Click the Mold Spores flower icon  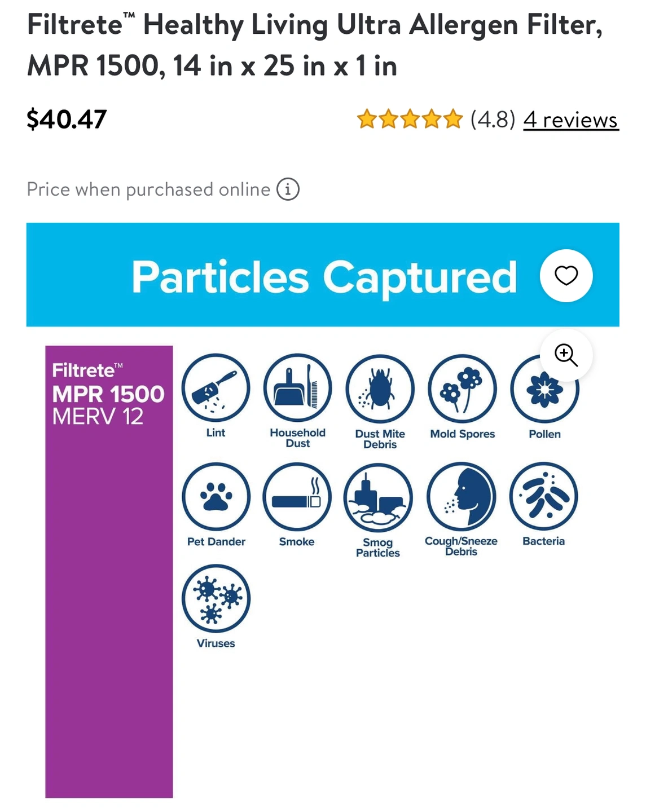[463, 389]
